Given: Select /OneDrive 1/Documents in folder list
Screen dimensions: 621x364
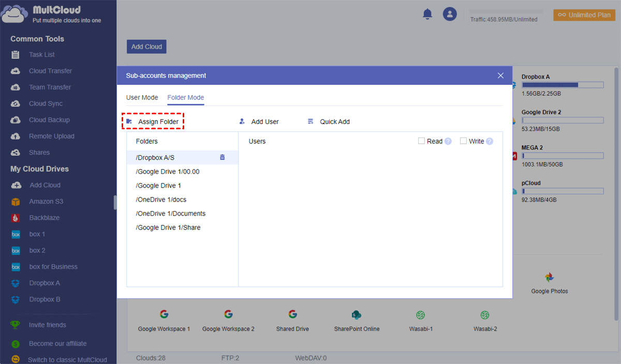Looking at the screenshot, I should pos(170,214).
